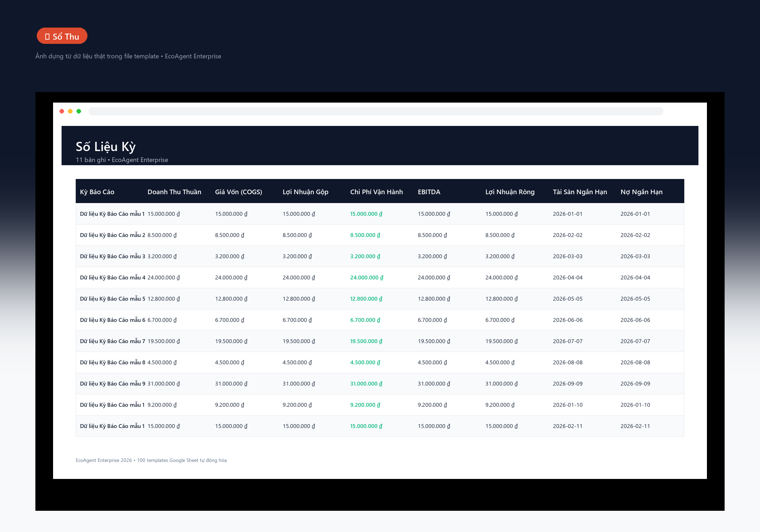Screen dimensions: 760x532
Task: Click the Giá Vốn (COGS) column header
Action: [x=238, y=192]
